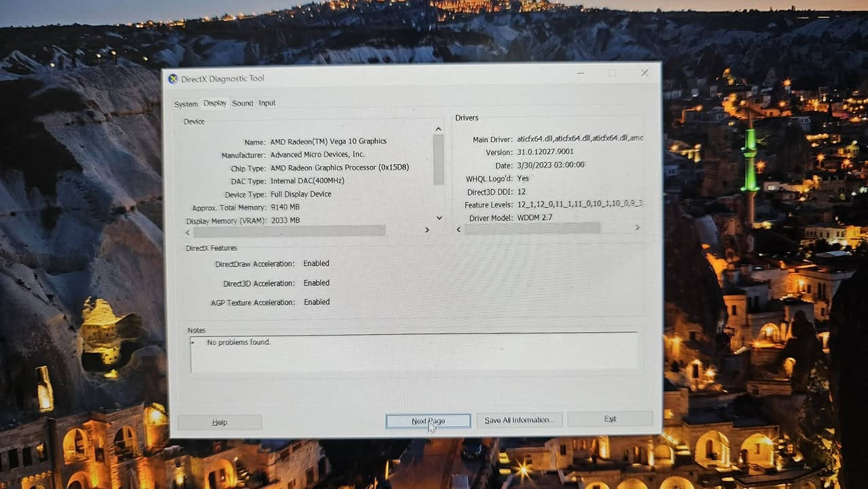
Task: Click 'Full Display Device' value
Action: [301, 194]
